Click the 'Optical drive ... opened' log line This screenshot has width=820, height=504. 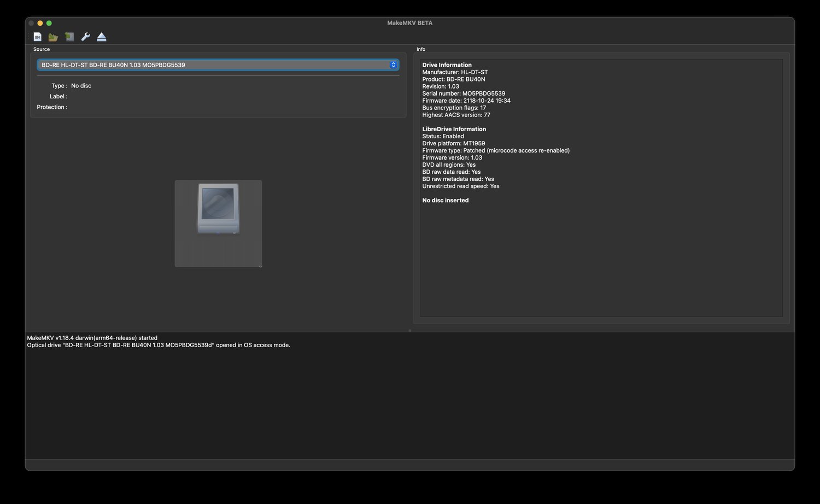[x=159, y=345]
